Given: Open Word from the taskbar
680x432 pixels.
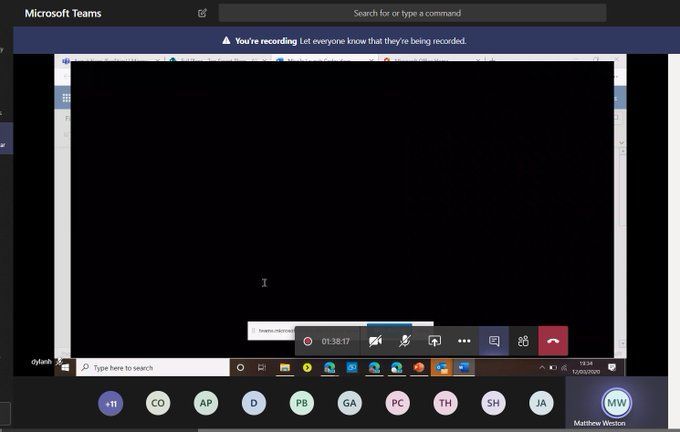Looking at the screenshot, I should point(464,368).
